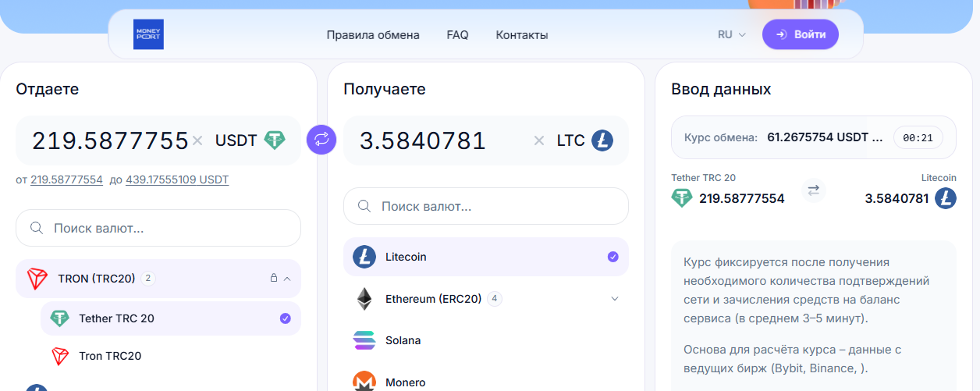
Task: Click the Litecoin icon next to LTC
Action: click(x=602, y=140)
